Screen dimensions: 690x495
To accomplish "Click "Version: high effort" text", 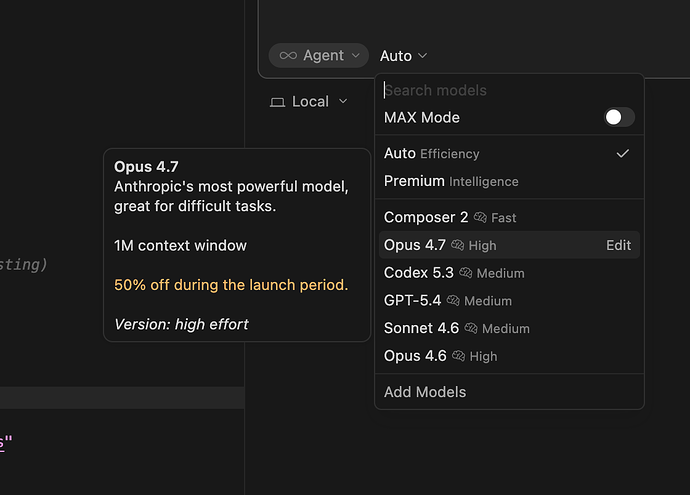I will (181, 324).
